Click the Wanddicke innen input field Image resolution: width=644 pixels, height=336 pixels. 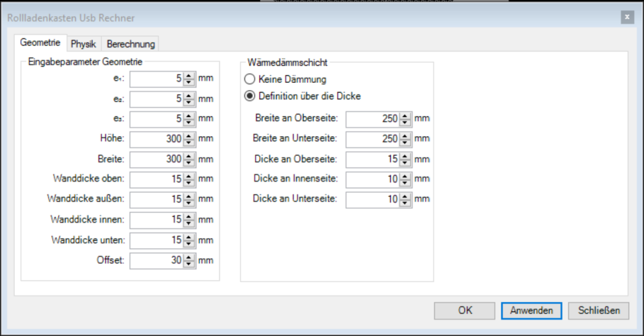156,220
